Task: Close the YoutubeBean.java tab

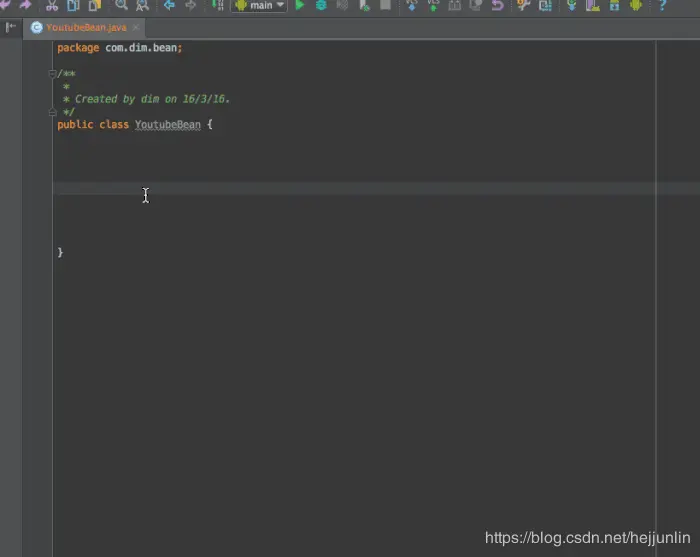Action: coord(136,28)
